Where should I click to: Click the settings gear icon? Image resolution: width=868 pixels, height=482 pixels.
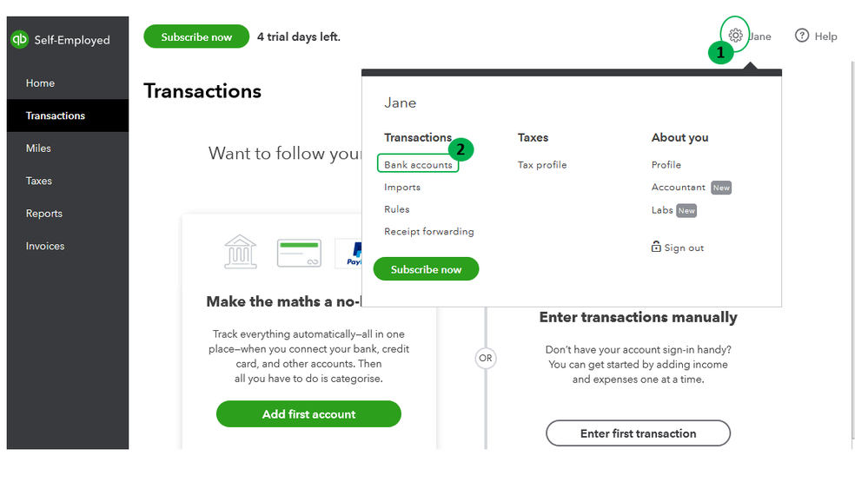point(735,36)
